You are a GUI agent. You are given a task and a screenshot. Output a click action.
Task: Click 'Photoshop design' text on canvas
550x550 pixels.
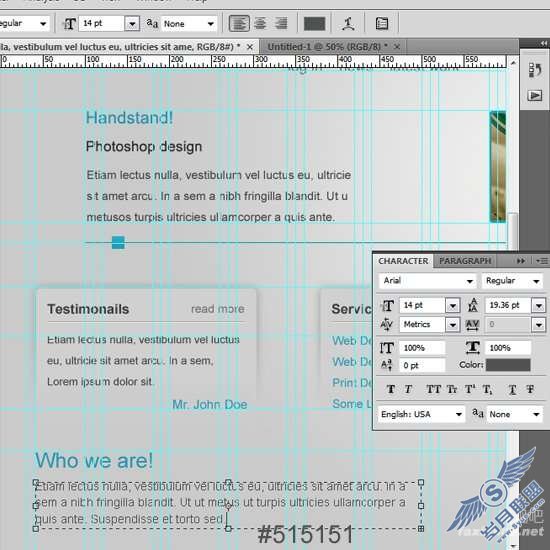144,147
